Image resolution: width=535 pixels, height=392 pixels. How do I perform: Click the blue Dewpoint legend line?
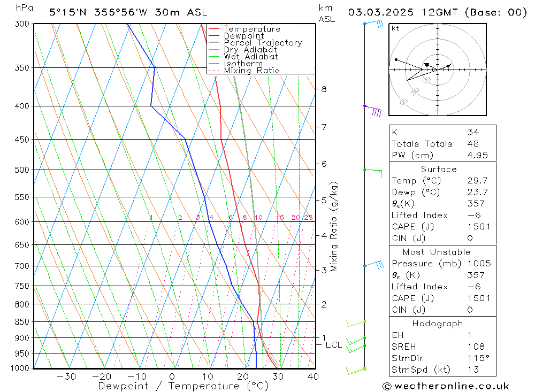pyautogui.click(x=214, y=35)
